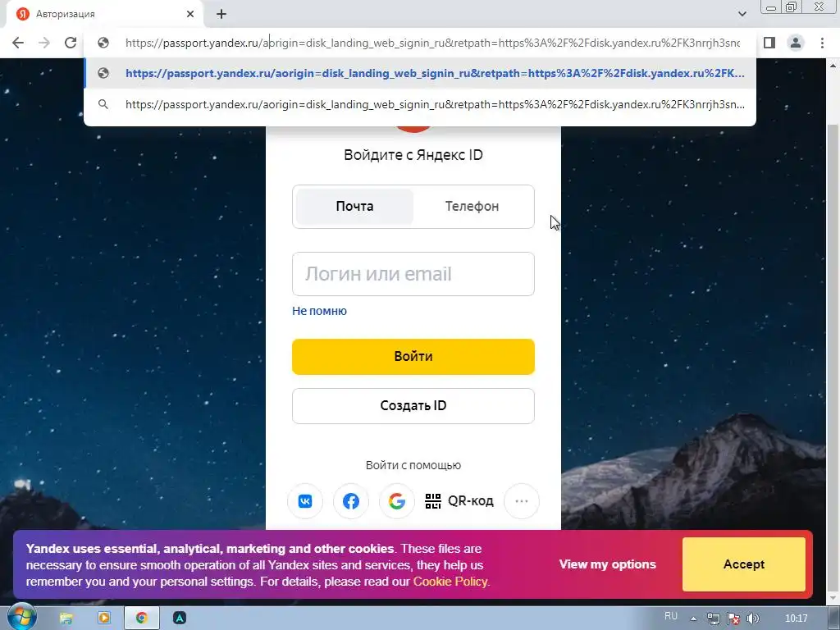Screen dimensions: 840x630
Task: Sign in with the Google icon
Action: (397, 501)
